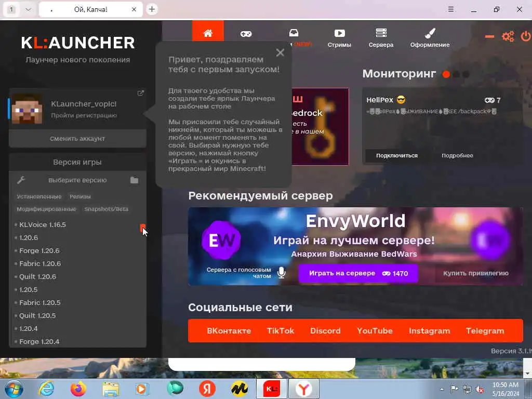Viewport: 532px width, 399px height.
Task: Open Discord social link
Action: pyautogui.click(x=325, y=331)
